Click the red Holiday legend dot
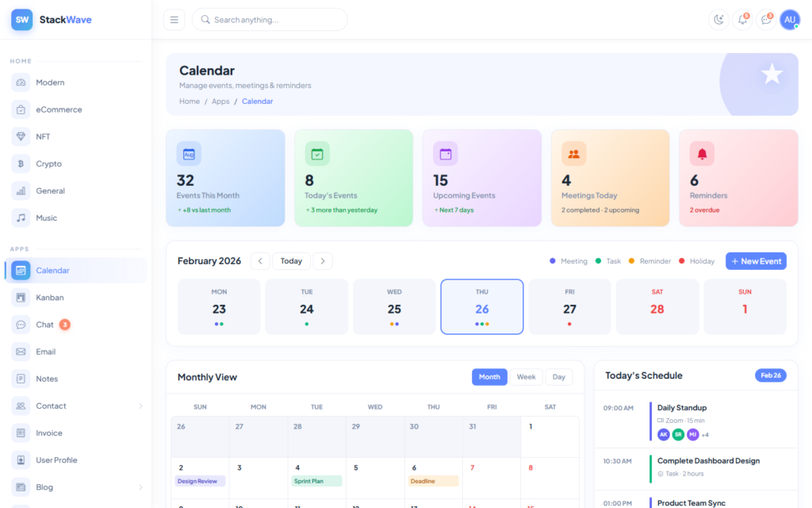Screen dimensions: 812x508 tap(681, 260)
